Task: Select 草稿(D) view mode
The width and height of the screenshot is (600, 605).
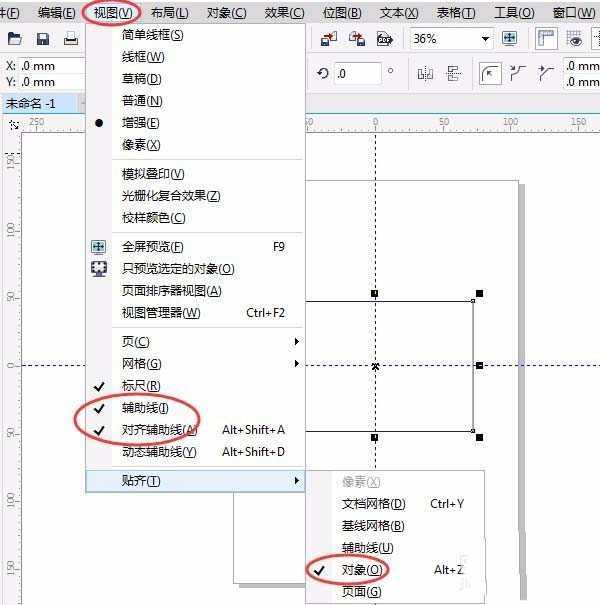Action: (x=196, y=79)
